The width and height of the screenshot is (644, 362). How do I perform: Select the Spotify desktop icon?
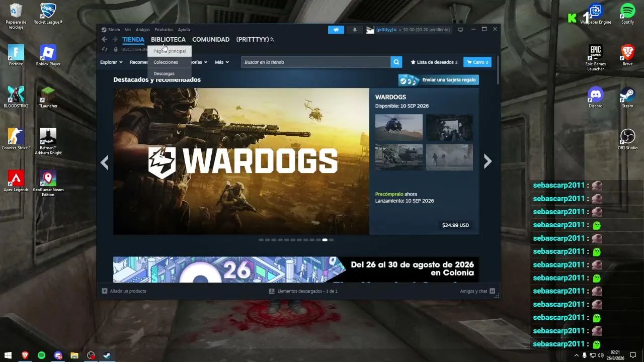pos(627,14)
